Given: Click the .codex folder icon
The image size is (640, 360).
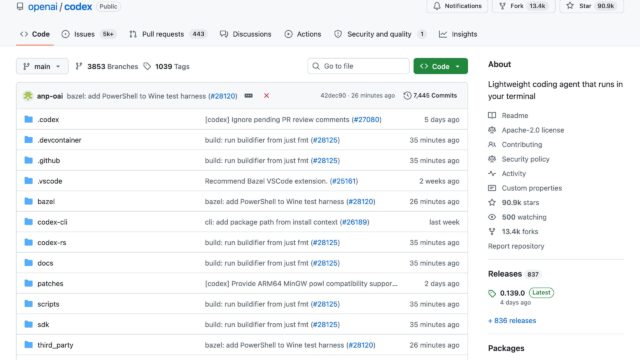Looking at the screenshot, I should coord(29,119).
